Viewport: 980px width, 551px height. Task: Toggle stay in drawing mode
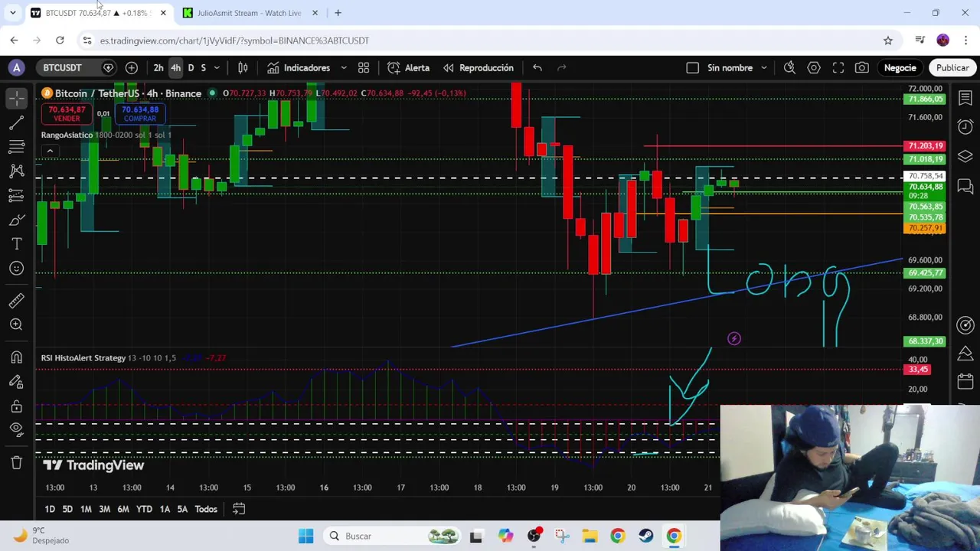(17, 382)
